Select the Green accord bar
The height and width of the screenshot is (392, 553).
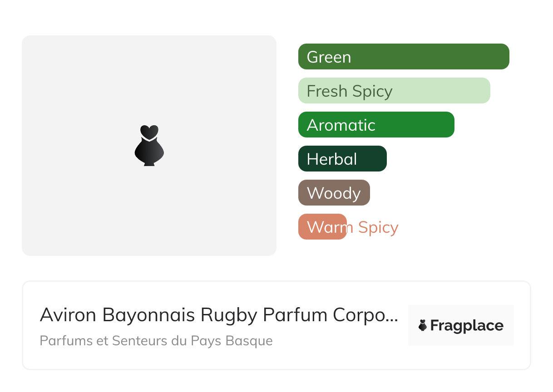click(x=403, y=57)
